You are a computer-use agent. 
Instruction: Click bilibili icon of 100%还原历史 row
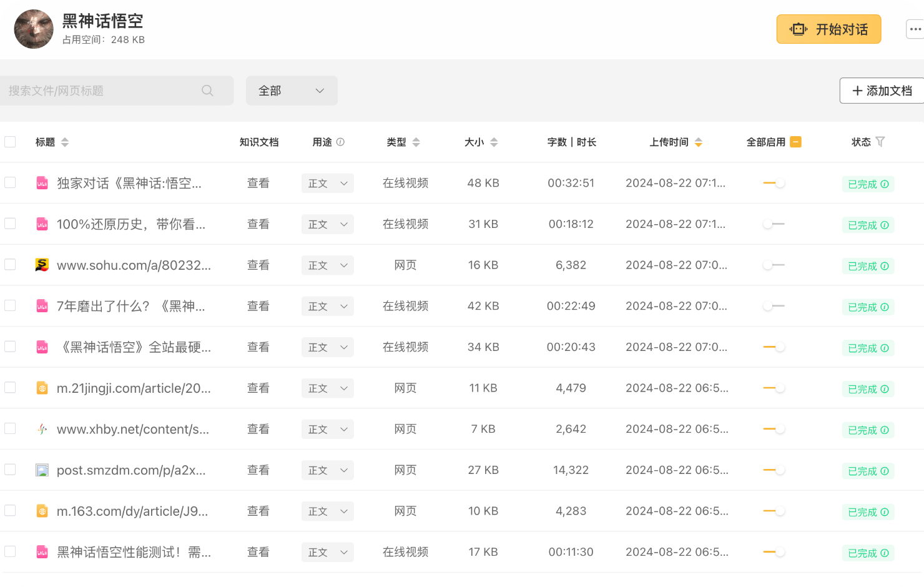pos(42,224)
